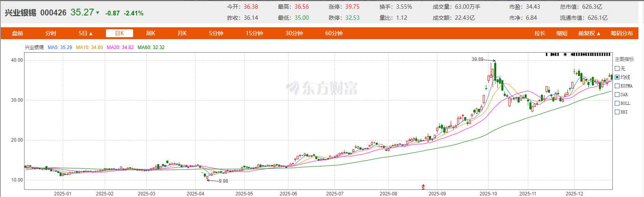Switch to the 周K weekly chart tab
The image size is (644, 197).
coord(151,33)
